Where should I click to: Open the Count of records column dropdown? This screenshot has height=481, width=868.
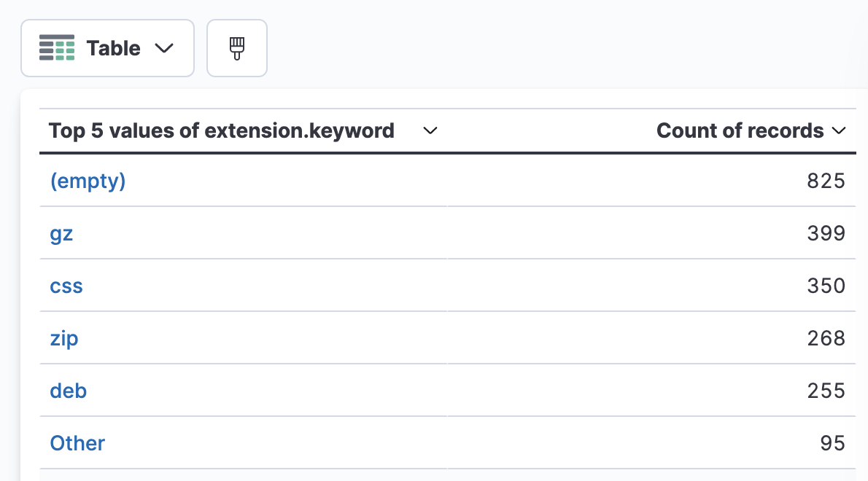[839, 130]
